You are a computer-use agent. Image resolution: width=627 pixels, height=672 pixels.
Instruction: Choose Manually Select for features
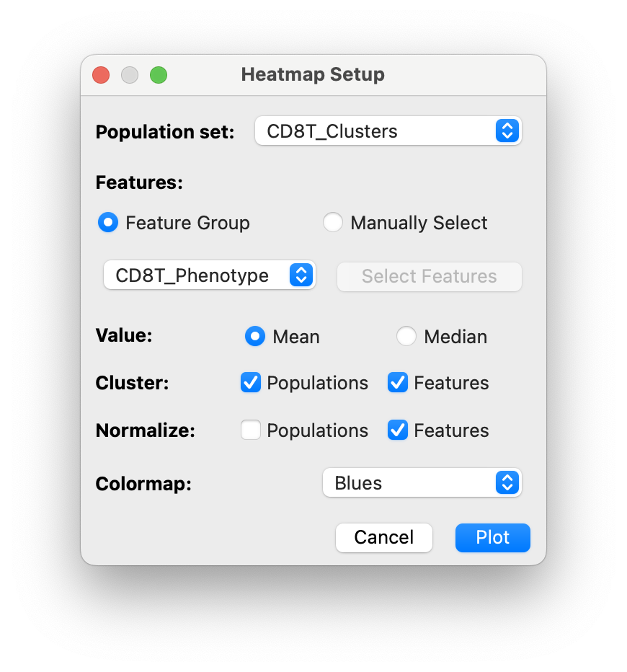pyautogui.click(x=332, y=222)
